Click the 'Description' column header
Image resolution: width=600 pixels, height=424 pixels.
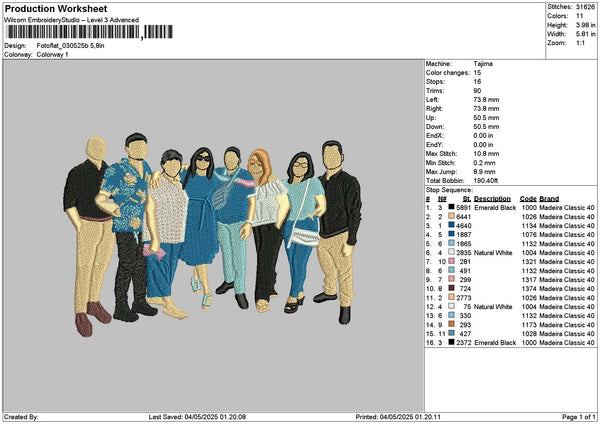pyautogui.click(x=492, y=199)
